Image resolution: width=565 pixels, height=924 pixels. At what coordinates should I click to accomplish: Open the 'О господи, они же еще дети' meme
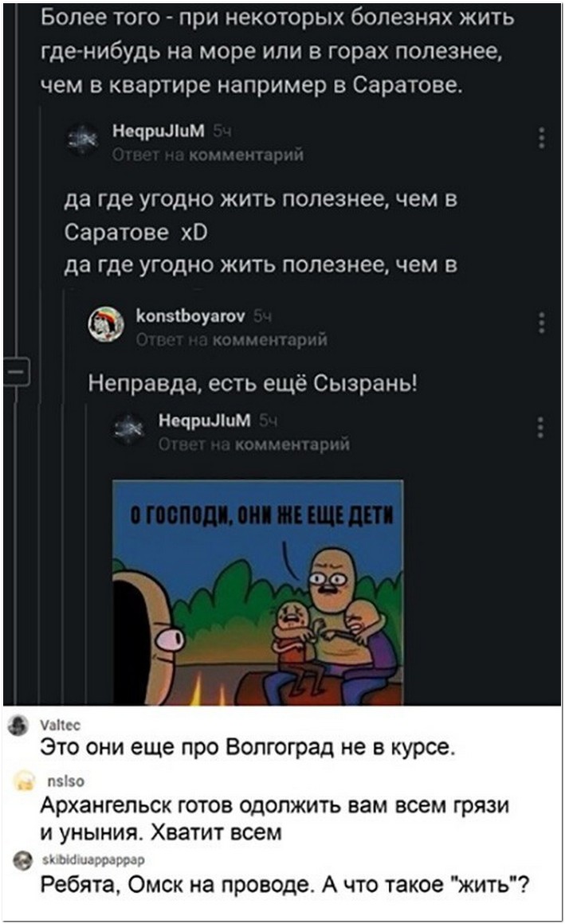[257, 592]
